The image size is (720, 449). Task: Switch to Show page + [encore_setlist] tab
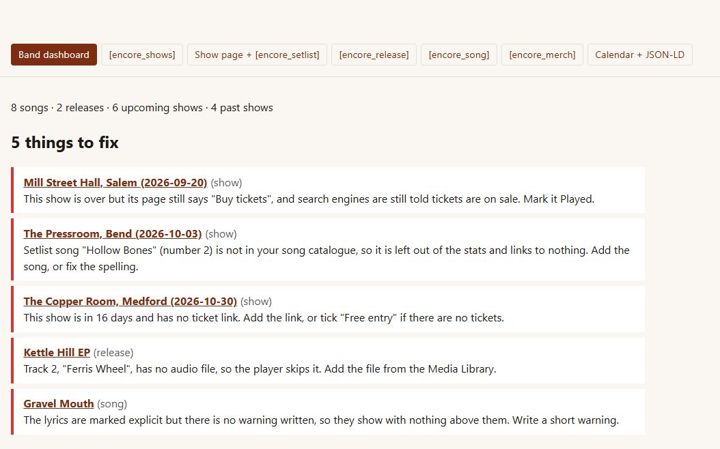click(x=257, y=55)
